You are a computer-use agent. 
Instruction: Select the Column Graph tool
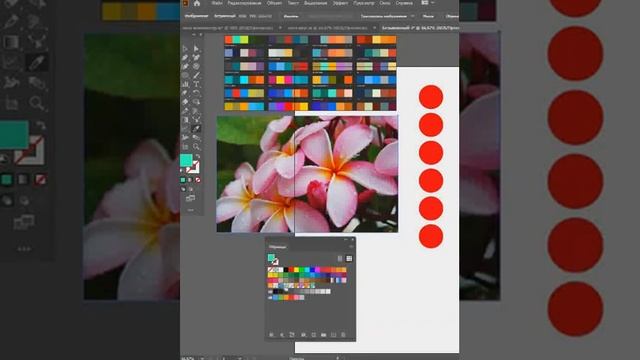point(185,84)
